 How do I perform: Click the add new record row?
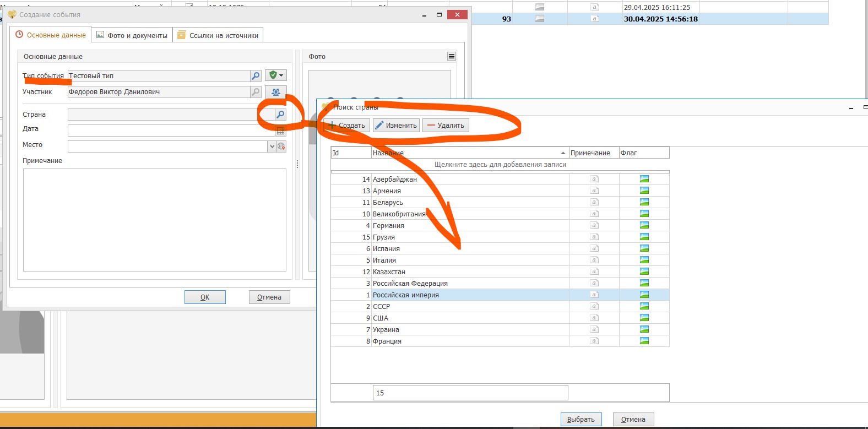coord(500,165)
